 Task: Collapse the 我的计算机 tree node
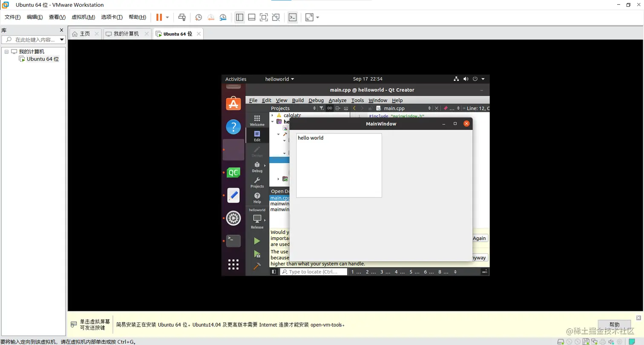click(x=6, y=52)
